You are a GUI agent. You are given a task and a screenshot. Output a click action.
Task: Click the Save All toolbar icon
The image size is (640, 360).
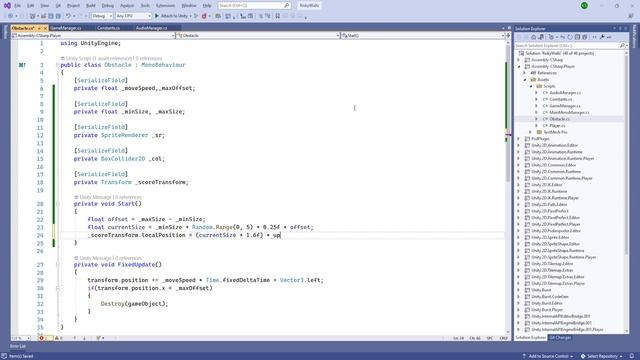click(58, 16)
